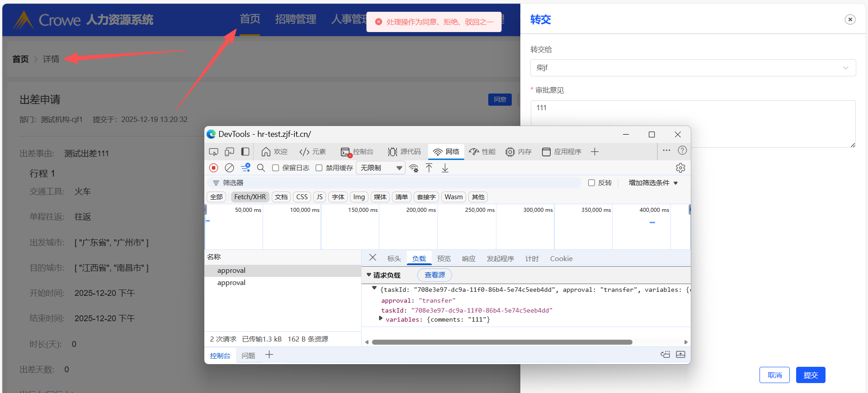The image size is (868, 393).
Task: Click the 审批意见 text area
Action: pyautogui.click(x=693, y=123)
